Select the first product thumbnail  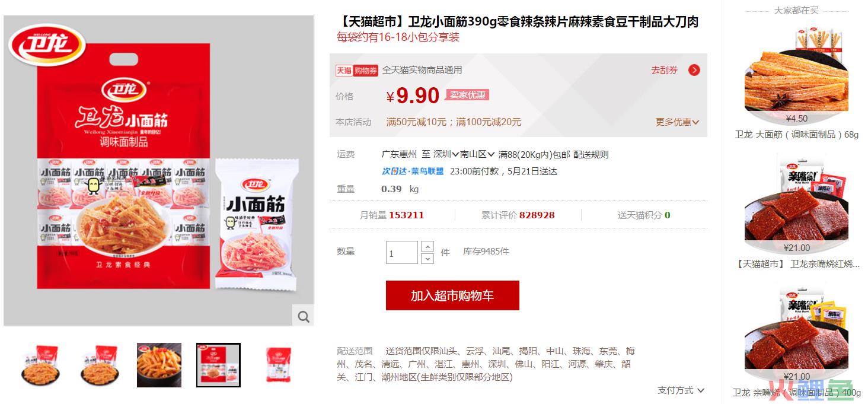(x=40, y=365)
